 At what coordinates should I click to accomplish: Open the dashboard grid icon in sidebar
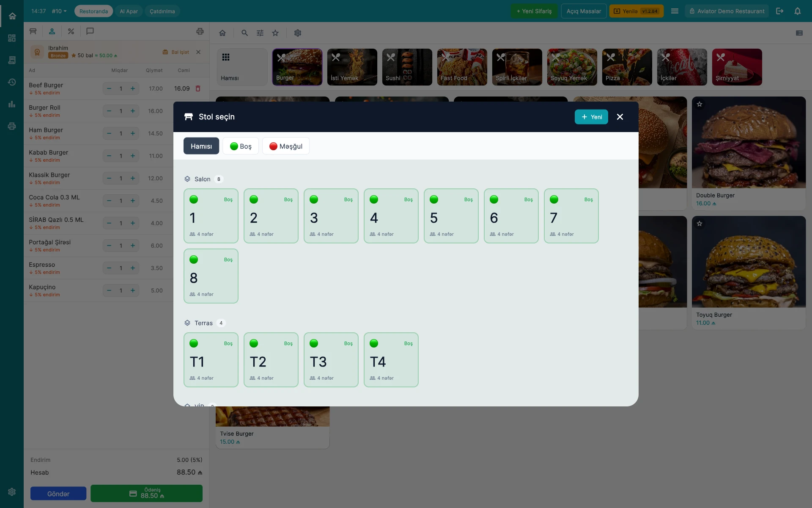pyautogui.click(x=12, y=38)
